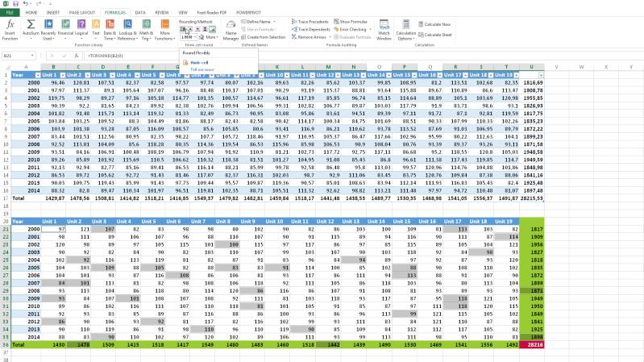
Task: Click Calculate Sheet
Action: pos(435,35)
